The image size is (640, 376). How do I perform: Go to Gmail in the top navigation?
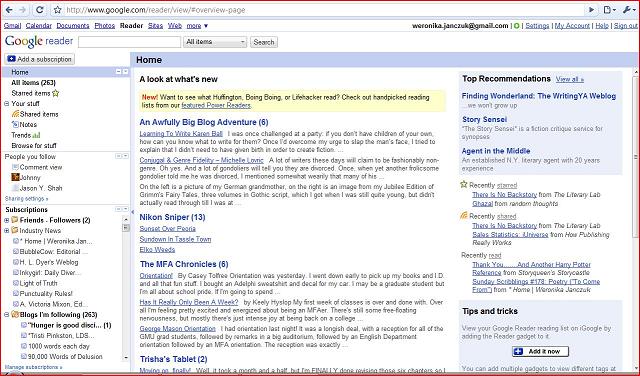pos(12,26)
